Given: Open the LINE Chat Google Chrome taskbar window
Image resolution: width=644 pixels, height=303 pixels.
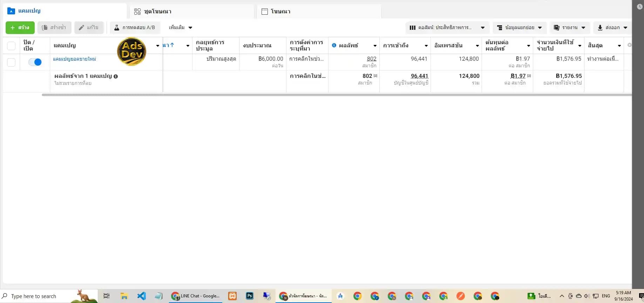Looking at the screenshot, I should [196, 296].
